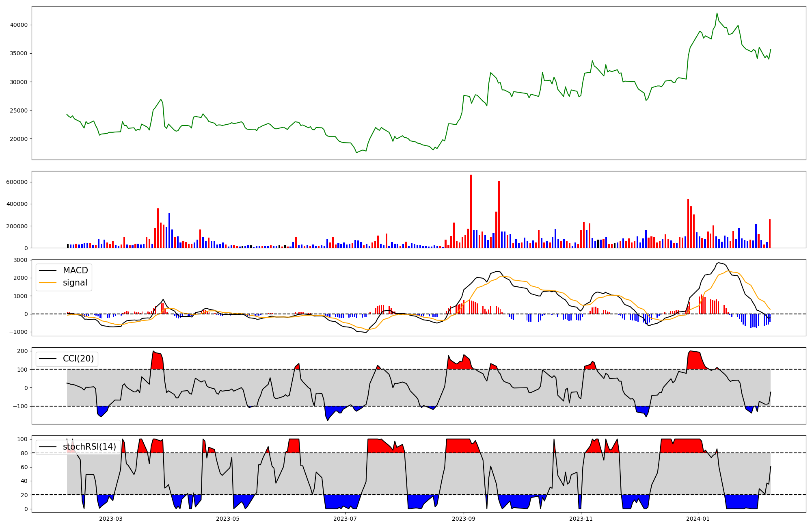Click the 2023-09 date axis label
Image resolution: width=812 pixels, height=528 pixels.
click(464, 519)
